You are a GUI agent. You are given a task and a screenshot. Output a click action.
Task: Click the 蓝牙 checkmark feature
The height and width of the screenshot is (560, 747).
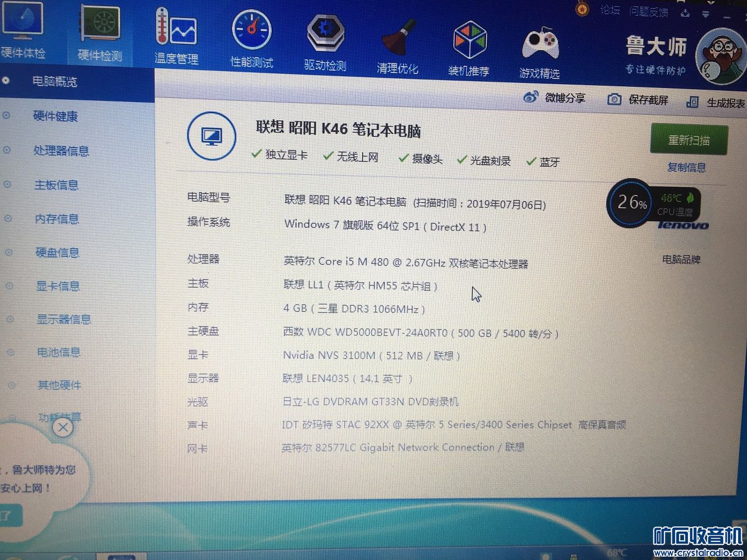coord(543,162)
